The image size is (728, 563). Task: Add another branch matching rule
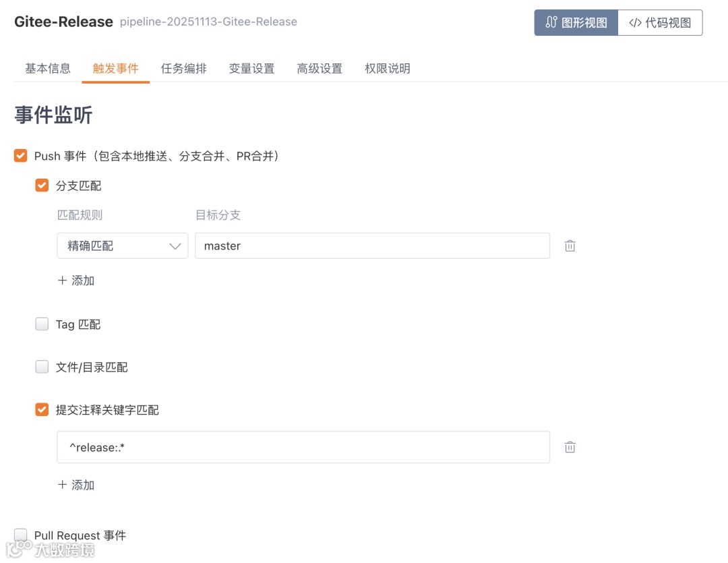point(75,280)
